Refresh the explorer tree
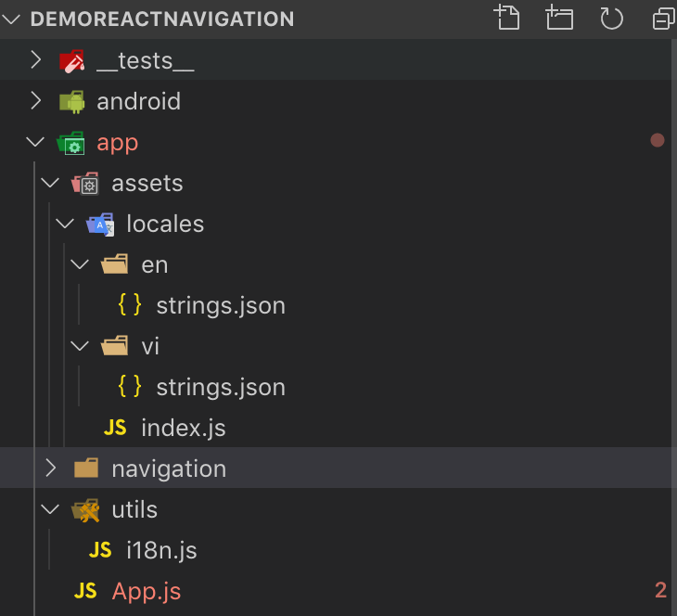Viewport: 677px width, 616px height. point(611,18)
